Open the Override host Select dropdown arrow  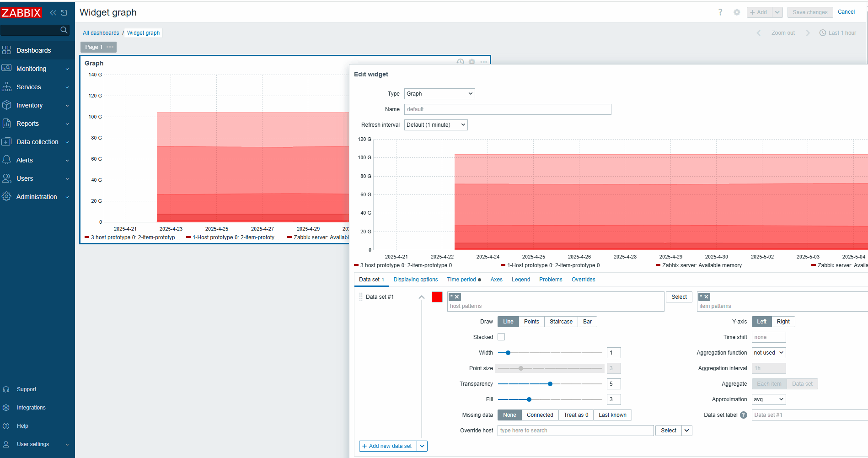[x=687, y=431]
